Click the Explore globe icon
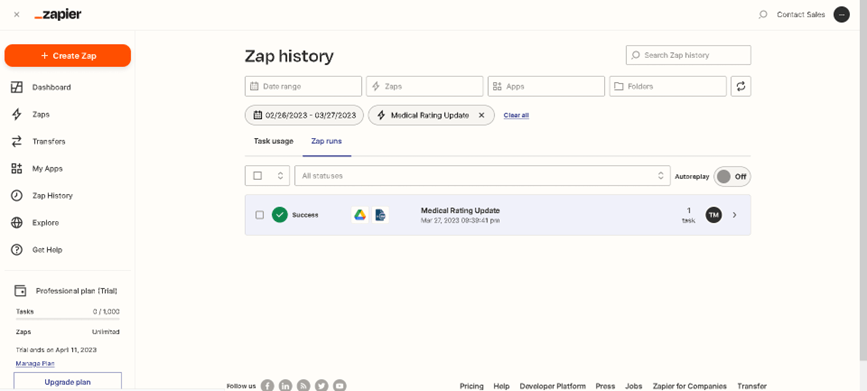 pos(17,222)
